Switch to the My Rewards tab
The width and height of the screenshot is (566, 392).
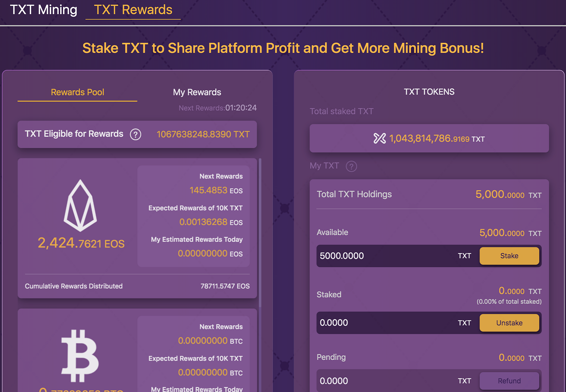coord(197,92)
